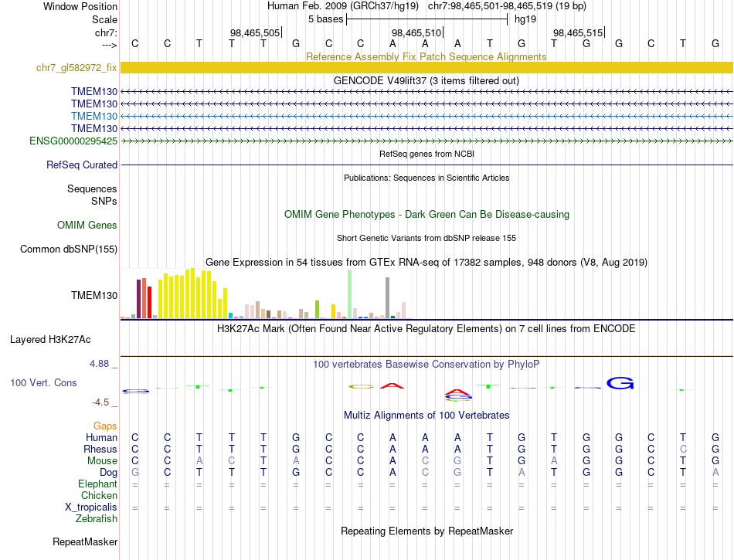Screen dimensions: 734x560
Task: Open the OMIM Gene Phenotypes track title
Action: click(426, 214)
